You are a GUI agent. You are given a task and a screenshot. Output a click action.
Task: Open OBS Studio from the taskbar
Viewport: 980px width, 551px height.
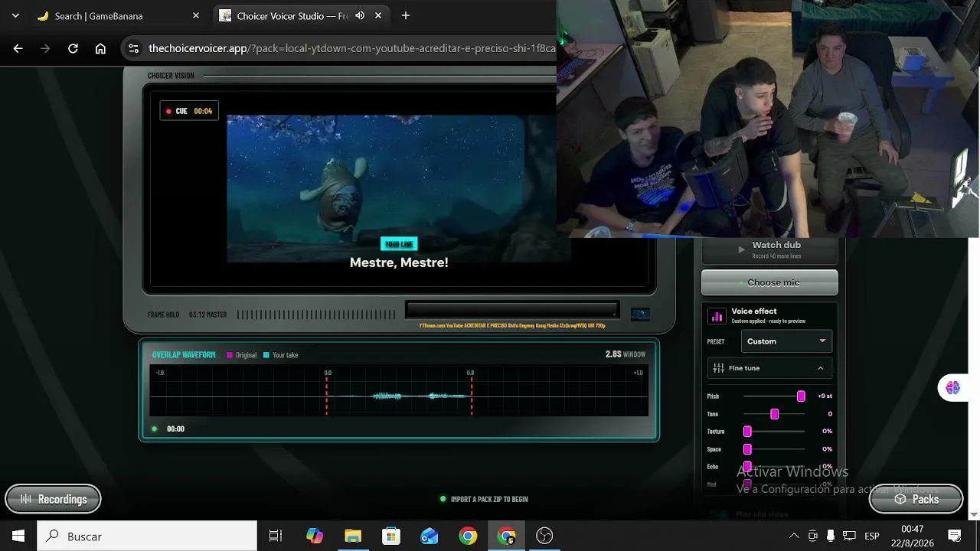pos(544,536)
